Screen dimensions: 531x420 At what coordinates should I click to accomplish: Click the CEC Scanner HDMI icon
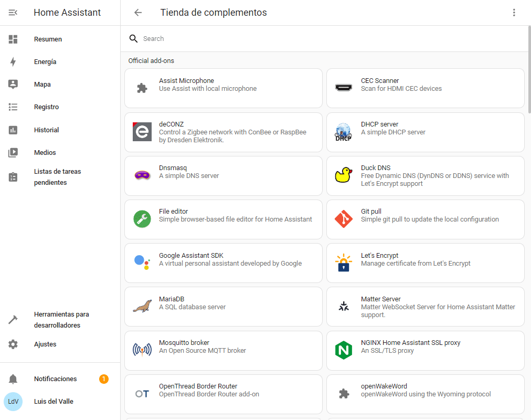pos(343,88)
